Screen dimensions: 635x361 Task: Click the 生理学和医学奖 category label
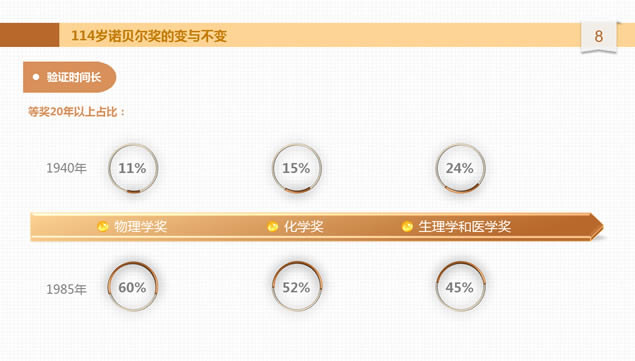coord(465,226)
